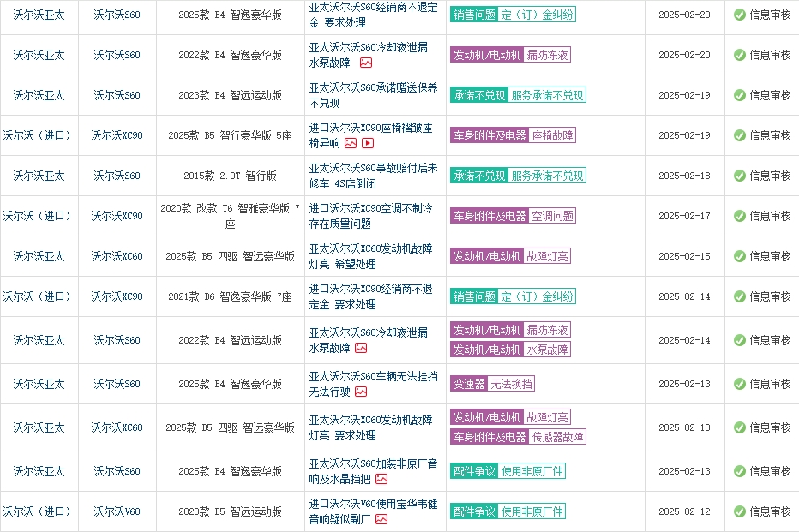This screenshot has height=532, width=799.
Task: Open image icon beside XC90座椅褶皱座椅异响
Action: coord(351,143)
